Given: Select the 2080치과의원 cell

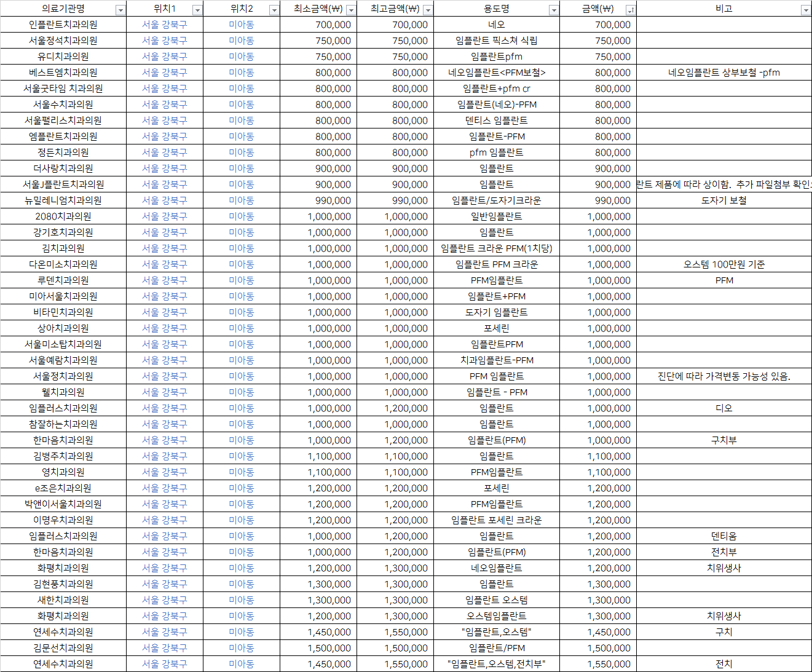Looking at the screenshot, I should (63, 216).
